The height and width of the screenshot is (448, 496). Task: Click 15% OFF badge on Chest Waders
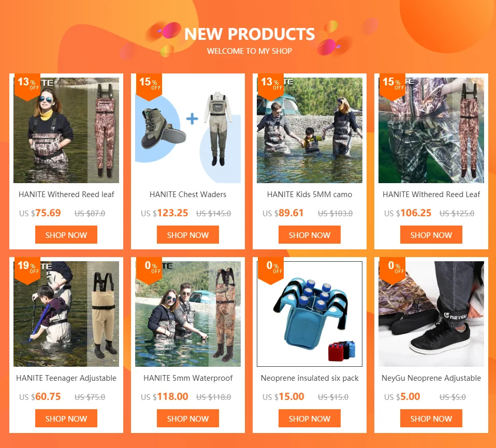pyautogui.click(x=149, y=86)
